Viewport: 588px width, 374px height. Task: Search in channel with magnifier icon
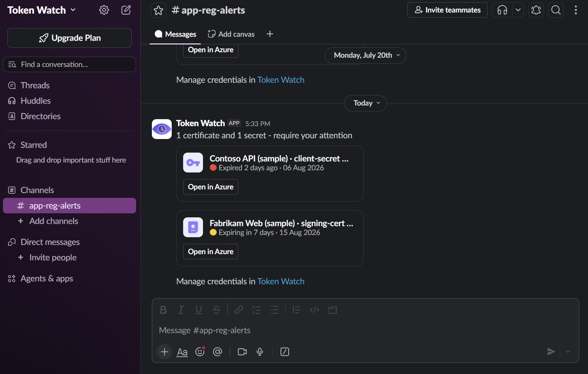(x=556, y=10)
